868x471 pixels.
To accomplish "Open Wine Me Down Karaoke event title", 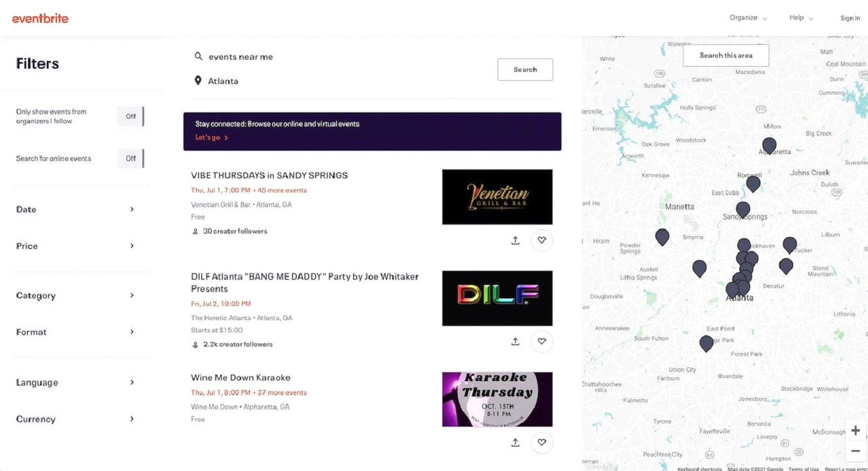I will (x=240, y=377).
